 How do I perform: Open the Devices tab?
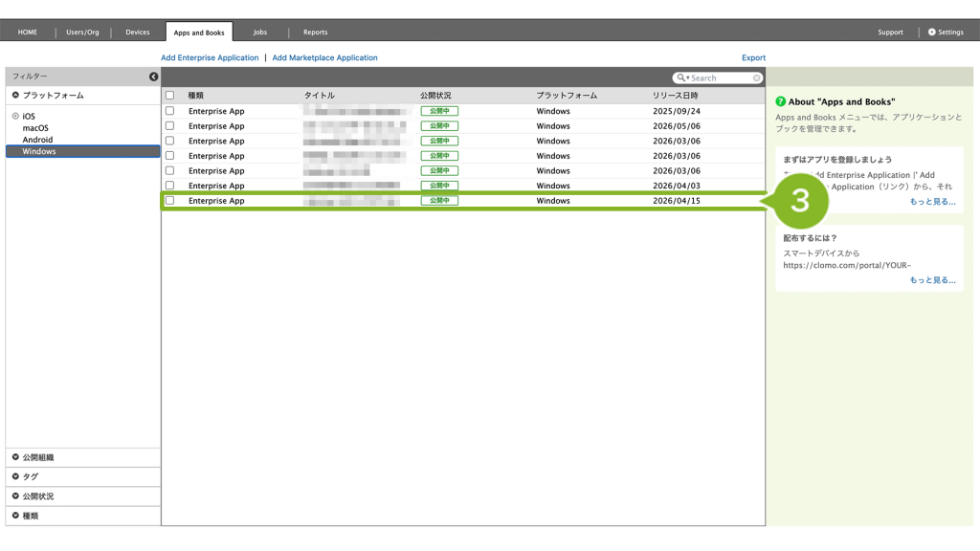pos(138,32)
